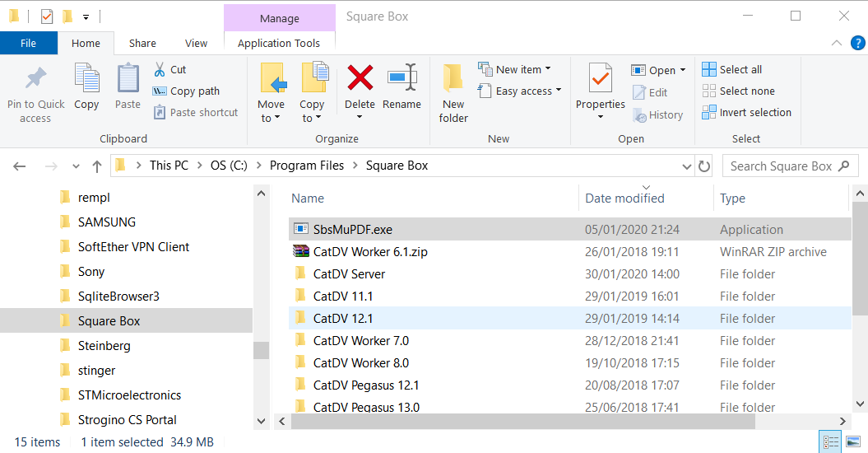This screenshot has width=868, height=453.
Task: Go up one folder level
Action: click(x=97, y=166)
